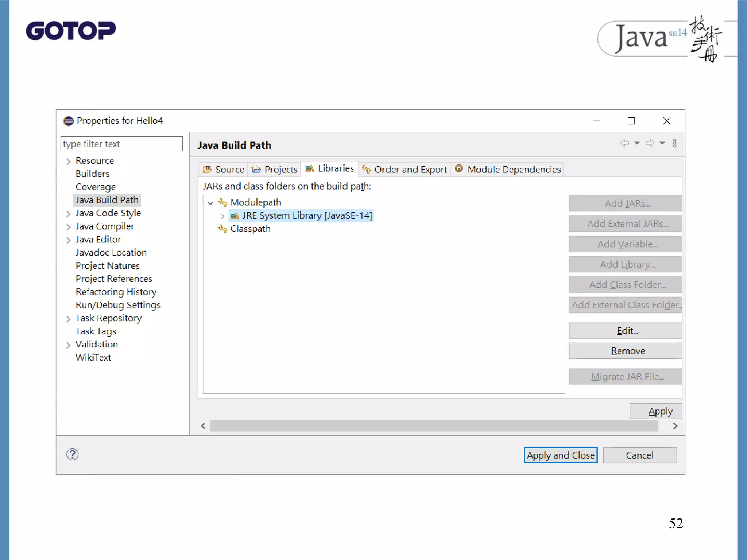
Task: Click the horizontal scrollbar right arrow
Action: coord(675,426)
